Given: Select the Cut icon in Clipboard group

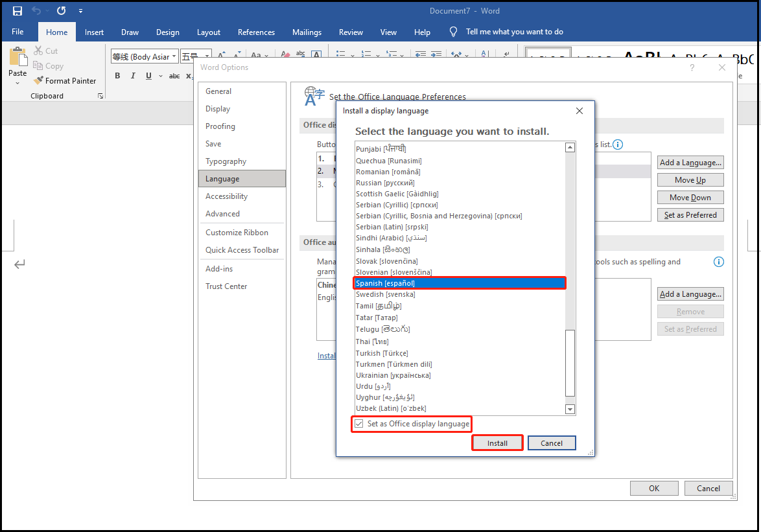Looking at the screenshot, I should click(38, 51).
